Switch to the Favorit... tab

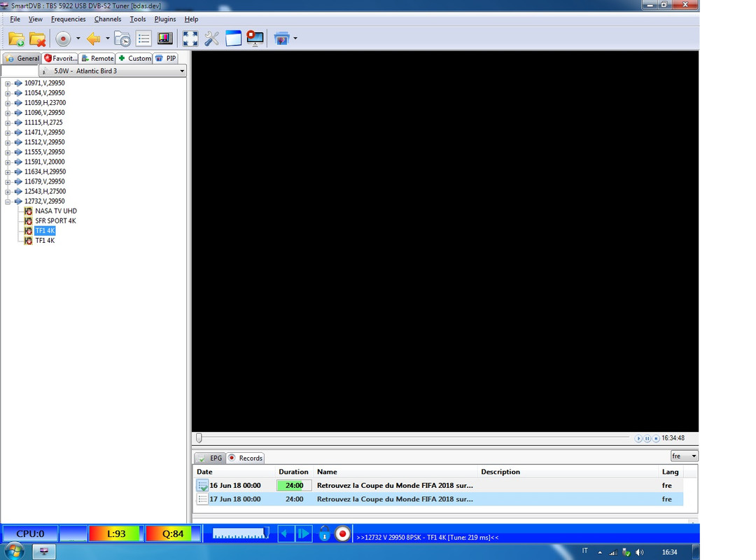coord(60,58)
